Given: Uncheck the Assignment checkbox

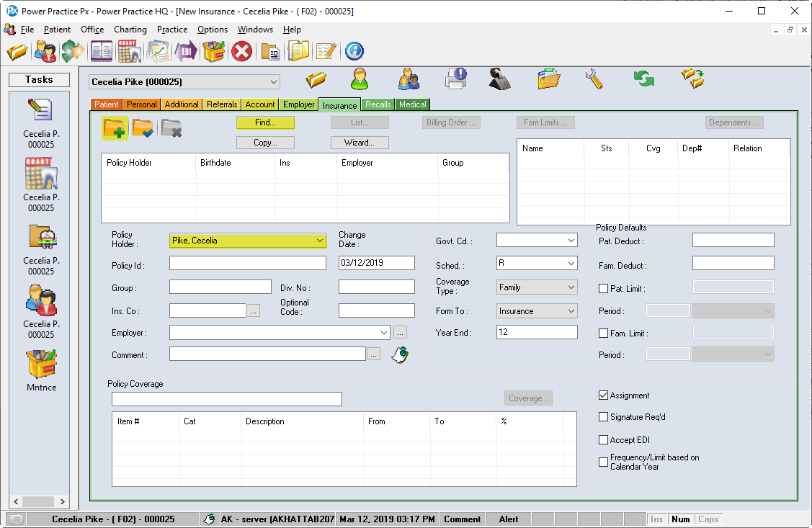Looking at the screenshot, I should pyautogui.click(x=604, y=395).
